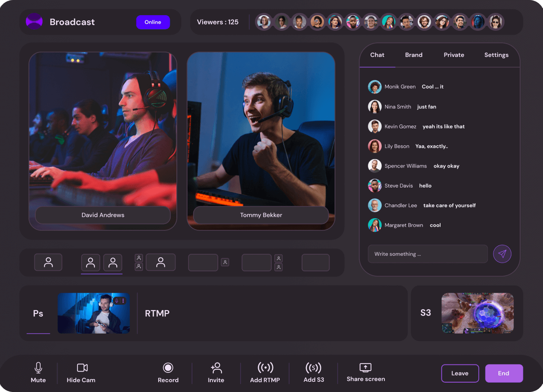543x392 pixels.
Task: Click David Andrews video feed name label
Action: (x=103, y=215)
